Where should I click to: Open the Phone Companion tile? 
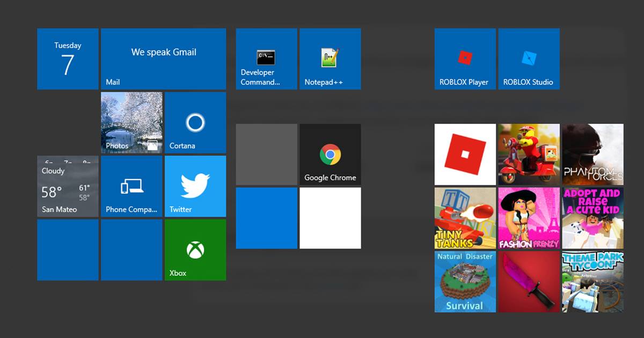point(131,187)
